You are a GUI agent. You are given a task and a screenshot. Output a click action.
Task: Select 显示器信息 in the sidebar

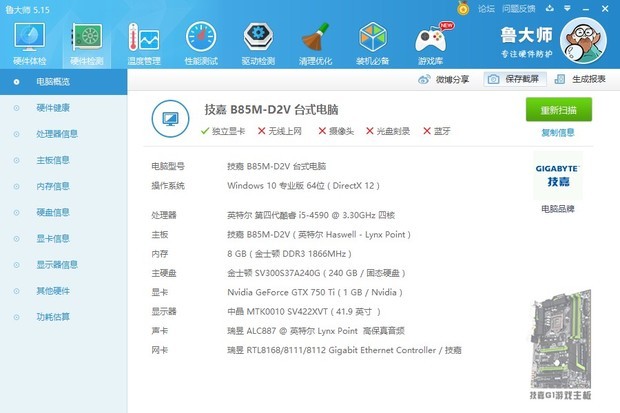click(63, 265)
